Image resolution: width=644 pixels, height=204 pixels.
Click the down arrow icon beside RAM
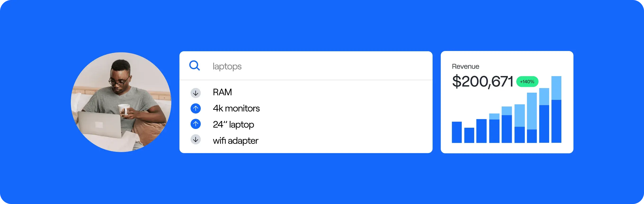pyautogui.click(x=196, y=93)
